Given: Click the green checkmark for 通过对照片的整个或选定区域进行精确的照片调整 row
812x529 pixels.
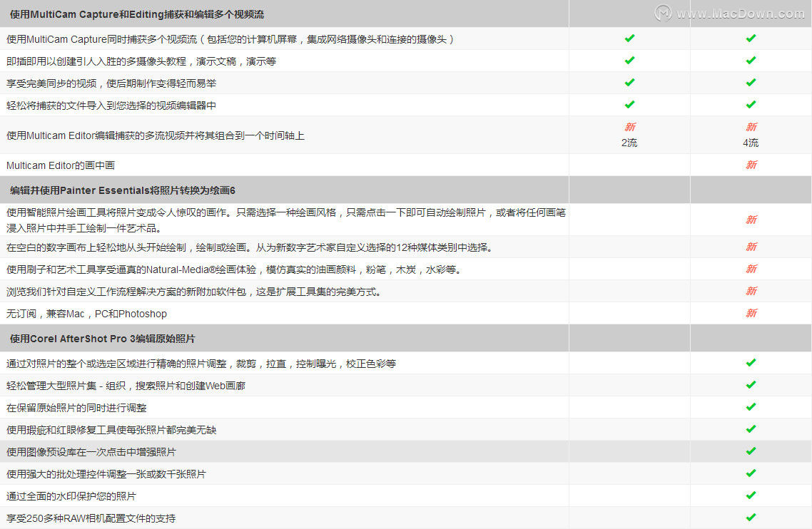Looking at the screenshot, I should (751, 363).
